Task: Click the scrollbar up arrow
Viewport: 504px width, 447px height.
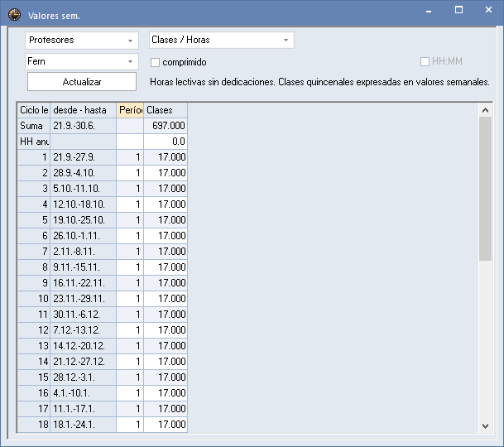Action: pos(485,110)
